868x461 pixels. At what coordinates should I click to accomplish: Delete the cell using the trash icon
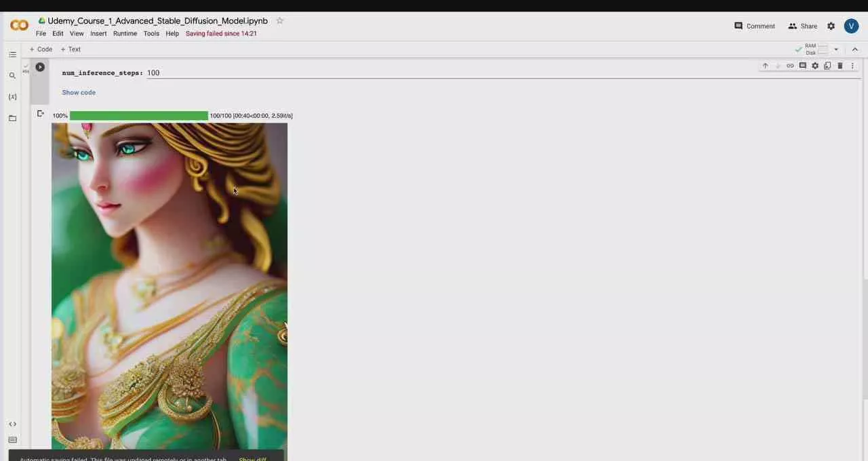coord(840,66)
